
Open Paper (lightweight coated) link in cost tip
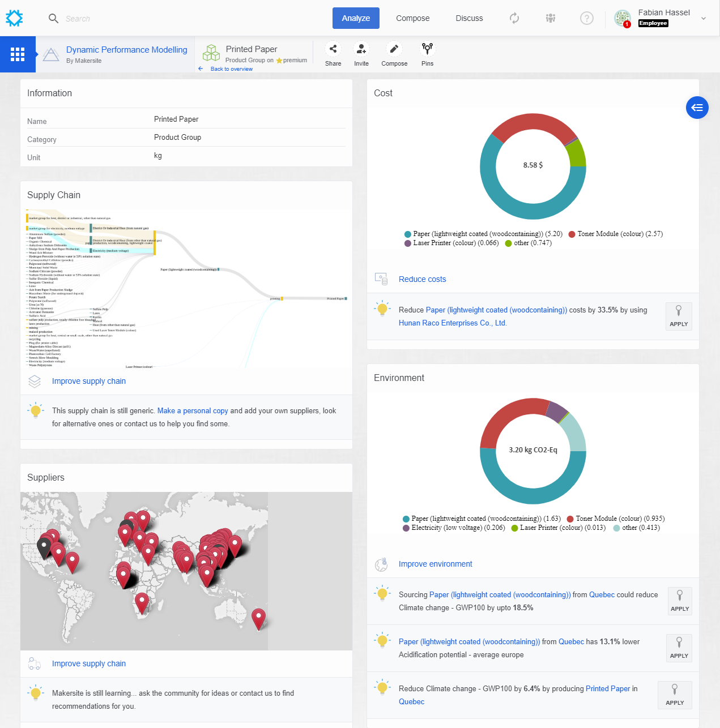pyautogui.click(x=496, y=310)
